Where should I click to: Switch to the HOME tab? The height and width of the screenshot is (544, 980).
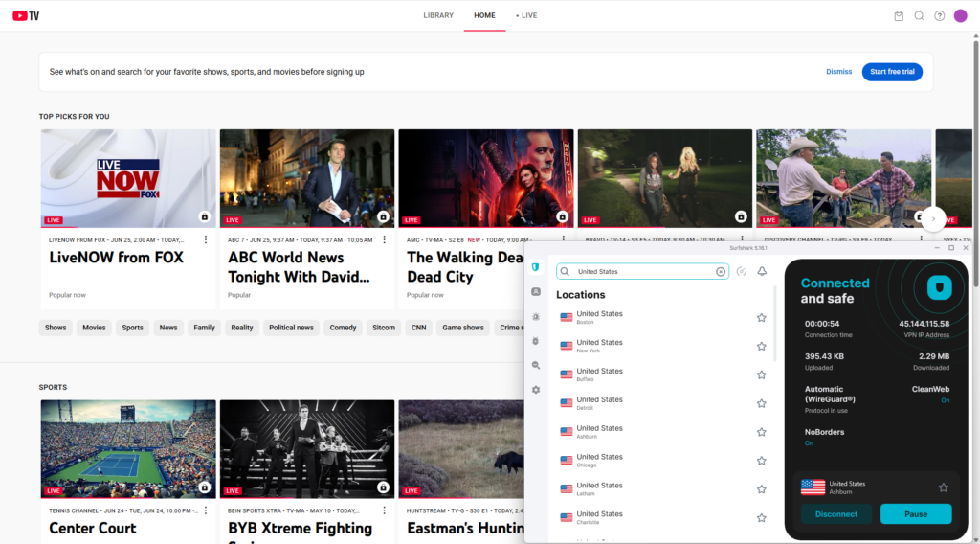pyautogui.click(x=484, y=15)
